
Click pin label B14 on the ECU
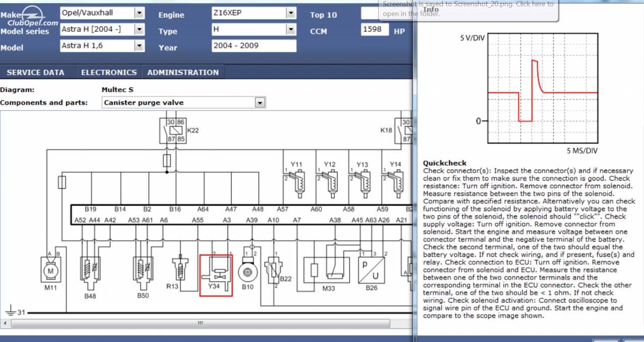(120, 209)
